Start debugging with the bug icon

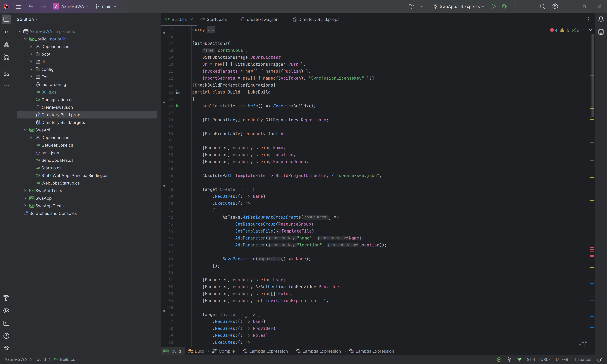(504, 6)
